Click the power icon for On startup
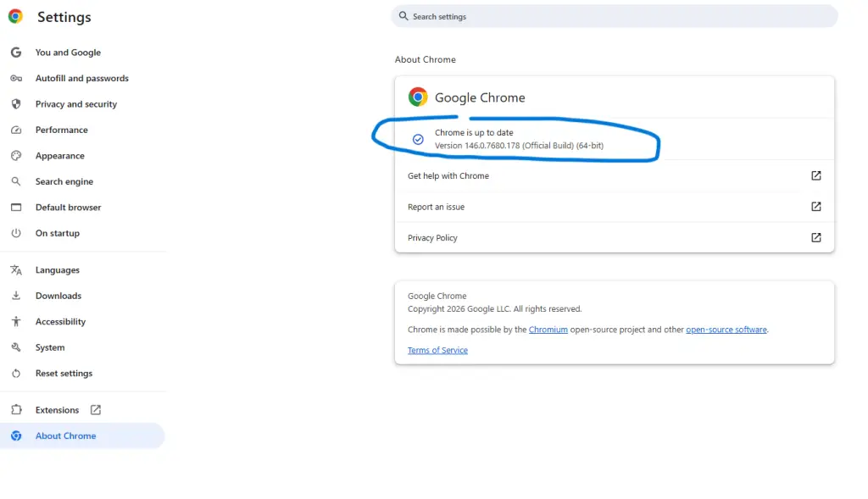This screenshot has width=868, height=499. (16, 234)
